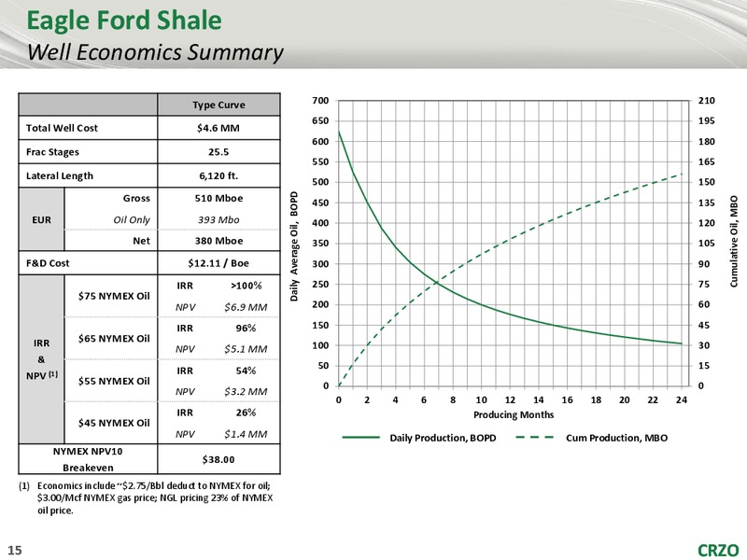Click the 'Total Well Cost' row label

tap(62, 128)
